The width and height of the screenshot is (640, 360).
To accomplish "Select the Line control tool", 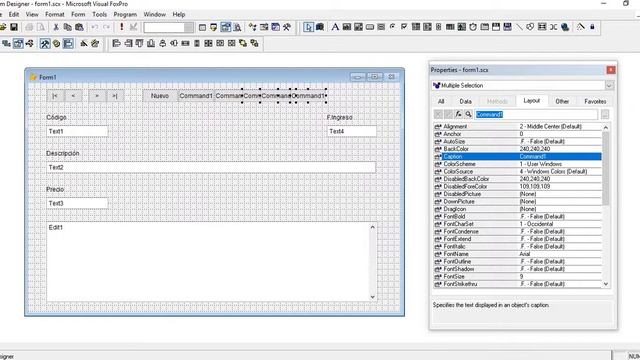I will pyautogui.click(x=519, y=27).
